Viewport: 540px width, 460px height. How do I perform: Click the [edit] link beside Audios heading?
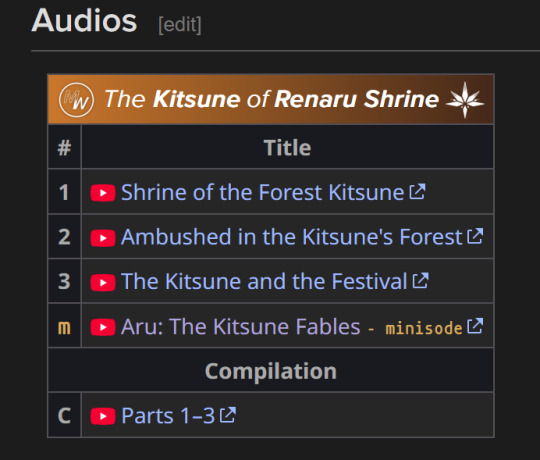pos(180,25)
